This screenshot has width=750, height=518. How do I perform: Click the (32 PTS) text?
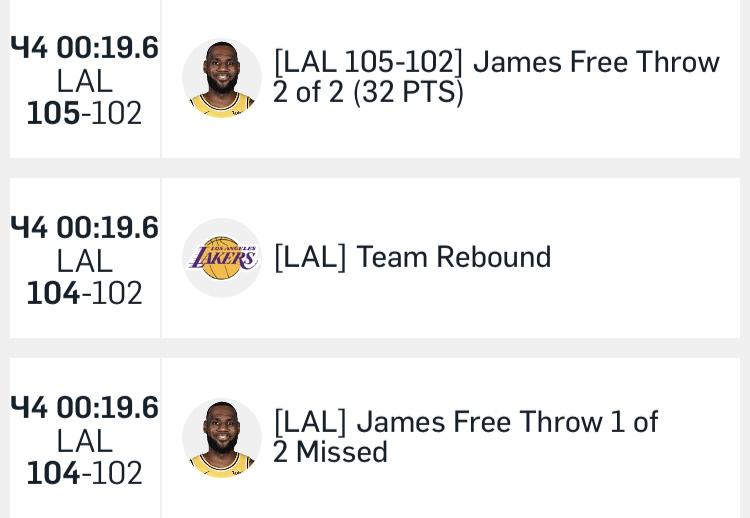pyautogui.click(x=408, y=92)
